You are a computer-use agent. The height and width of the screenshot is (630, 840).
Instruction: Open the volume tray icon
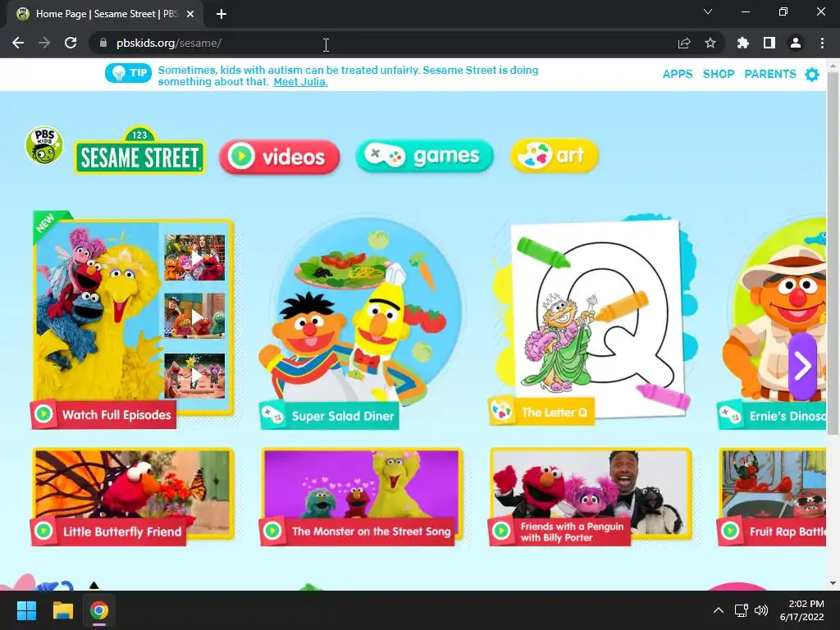(760, 610)
